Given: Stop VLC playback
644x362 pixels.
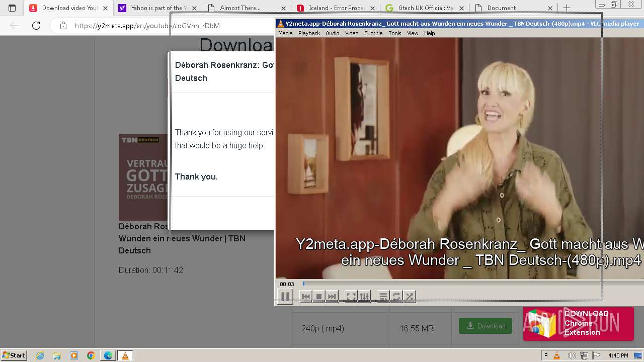Looking at the screenshot, I should (x=319, y=297).
